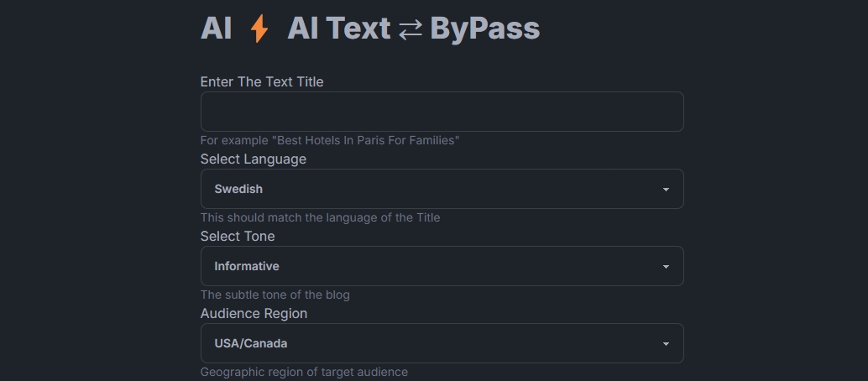868x381 pixels.
Task: Click the "ByPass" heading text
Action: (484, 29)
